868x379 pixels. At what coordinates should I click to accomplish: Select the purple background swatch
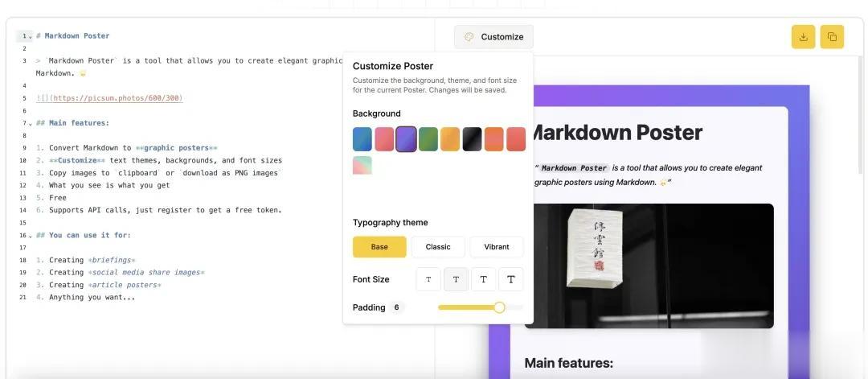(x=407, y=139)
